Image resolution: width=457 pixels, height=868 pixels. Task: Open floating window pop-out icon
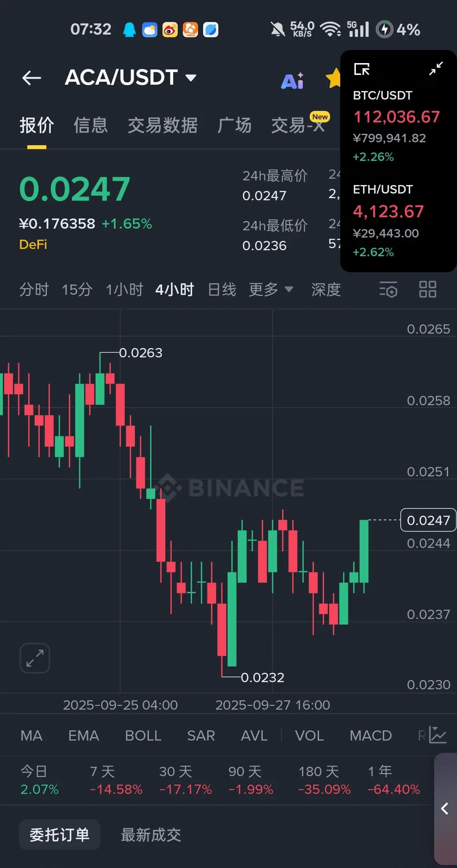coord(362,69)
